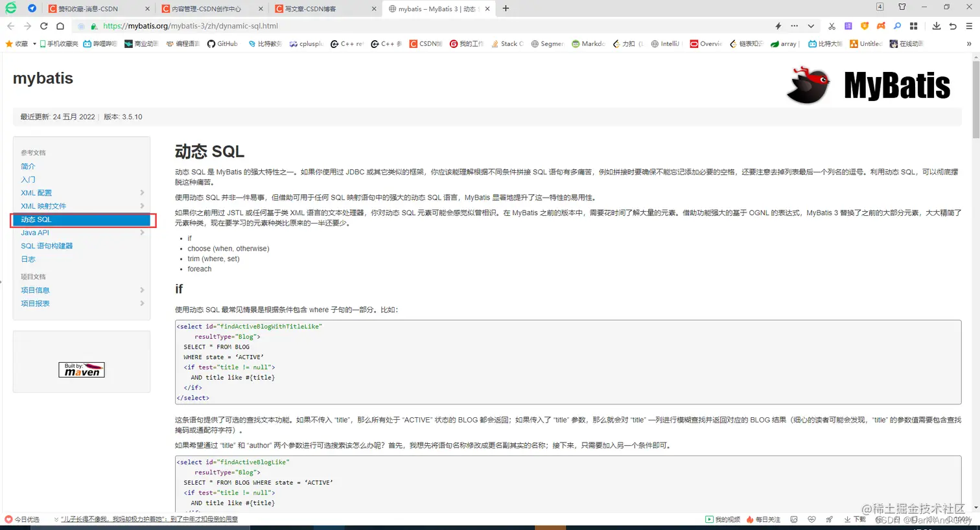
Task: Open the address bar three-dots menu
Action: pos(795,26)
